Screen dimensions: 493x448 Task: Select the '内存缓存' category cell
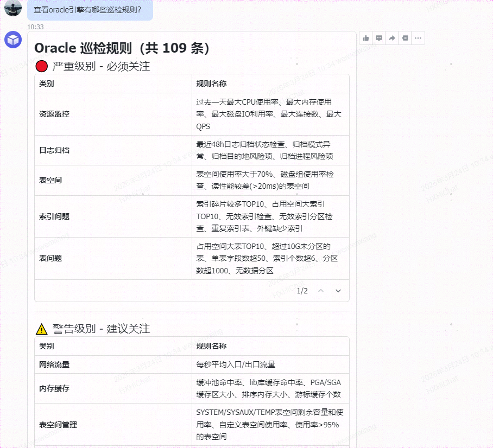(113, 388)
